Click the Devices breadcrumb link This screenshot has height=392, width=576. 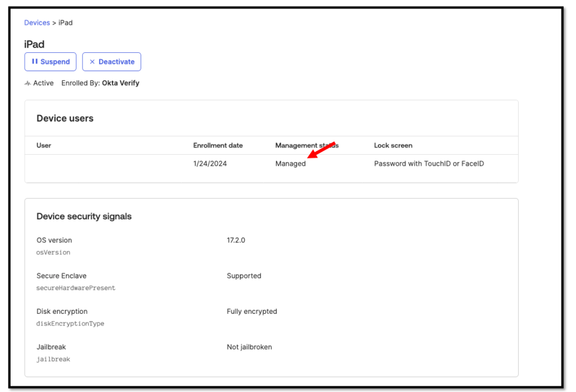coord(37,22)
